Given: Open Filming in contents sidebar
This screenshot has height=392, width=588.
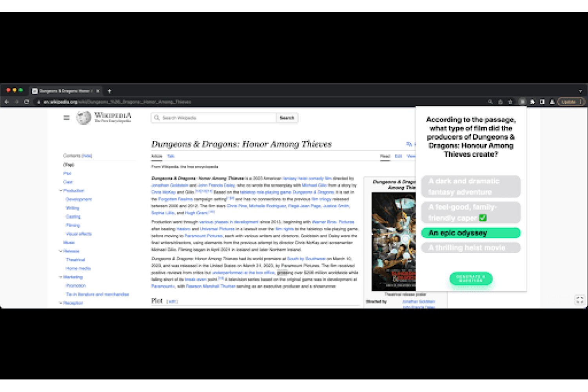Looking at the screenshot, I should pos(73,225).
